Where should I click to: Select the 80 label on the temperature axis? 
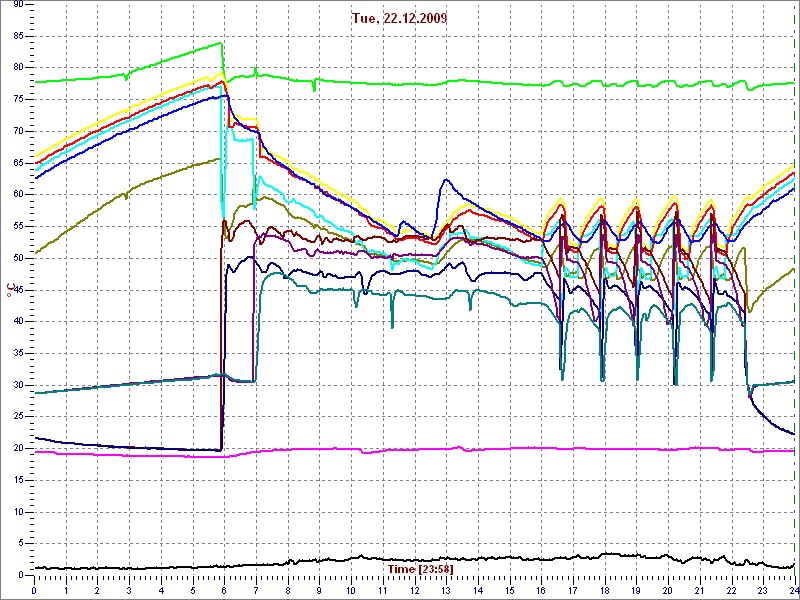pyautogui.click(x=18, y=68)
